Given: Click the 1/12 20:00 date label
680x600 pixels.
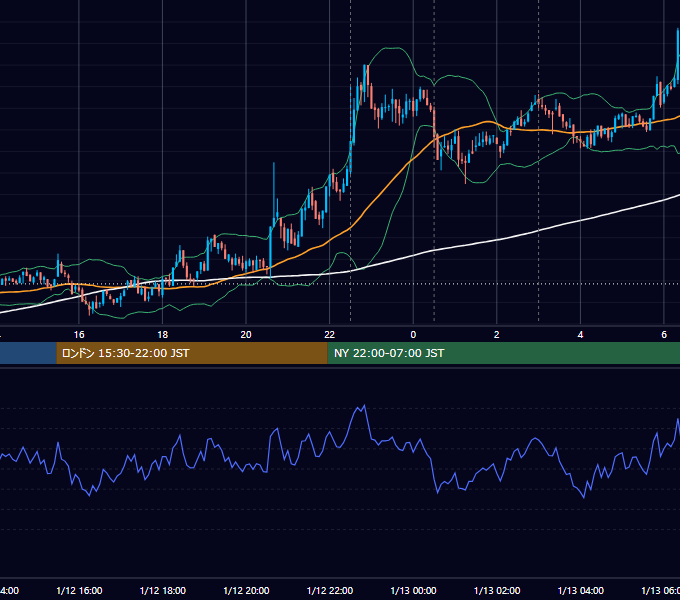Looking at the screenshot, I should [246, 590].
